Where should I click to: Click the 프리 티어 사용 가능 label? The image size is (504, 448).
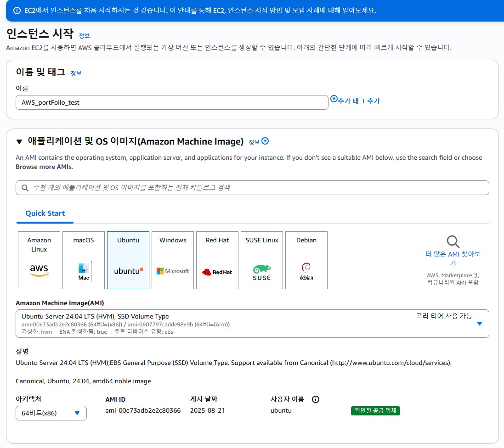click(444, 316)
